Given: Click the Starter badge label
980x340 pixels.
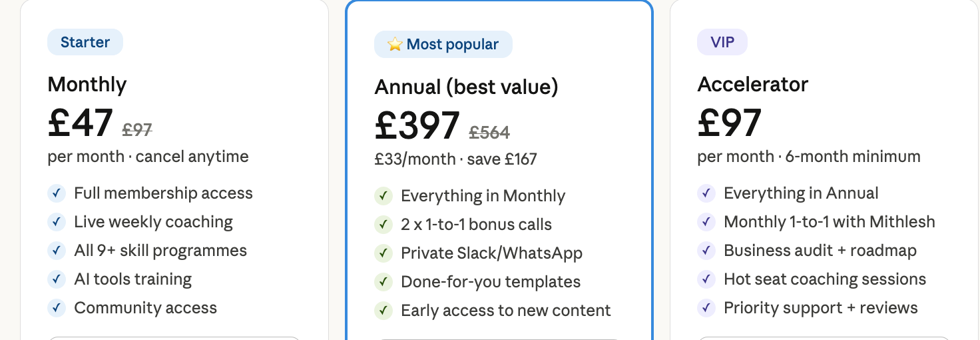Looking at the screenshot, I should click(x=85, y=42).
